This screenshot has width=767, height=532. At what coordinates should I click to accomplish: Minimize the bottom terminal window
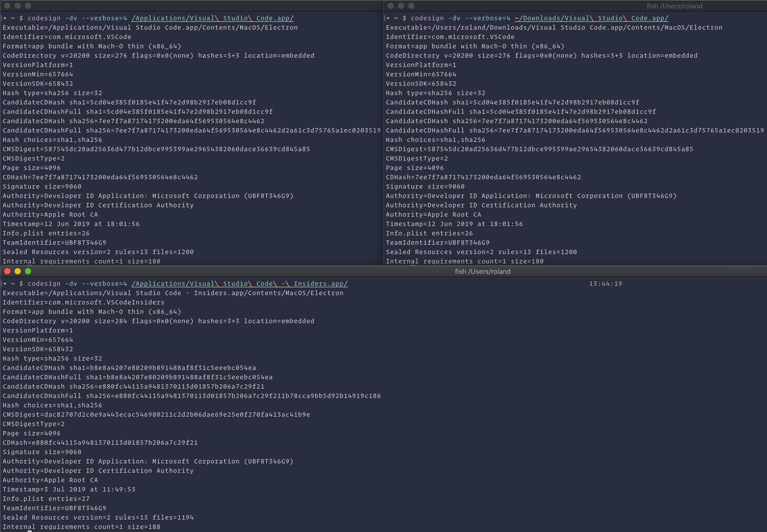click(18, 271)
